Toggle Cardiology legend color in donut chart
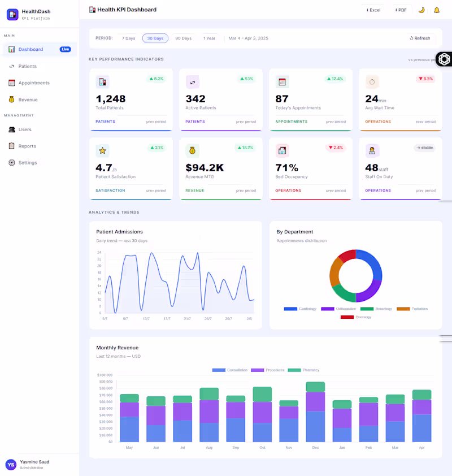 tap(290, 309)
